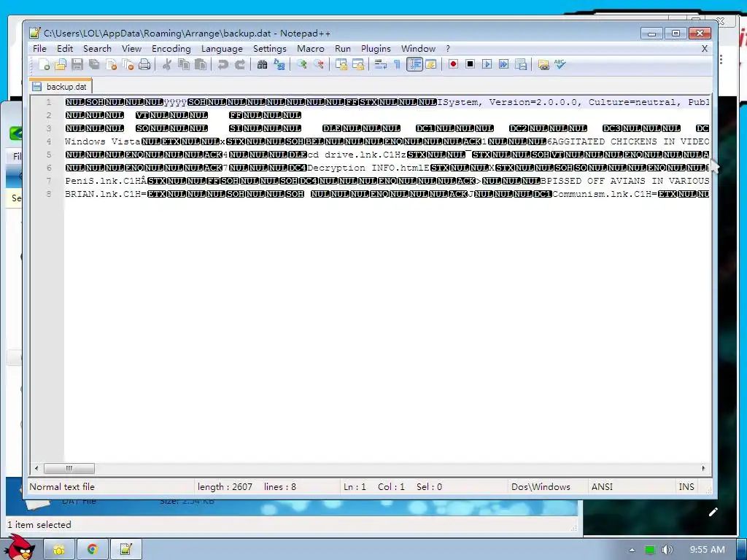This screenshot has height=560, width=747.
Task: Click the Paste clipboard icon
Action: tap(201, 64)
